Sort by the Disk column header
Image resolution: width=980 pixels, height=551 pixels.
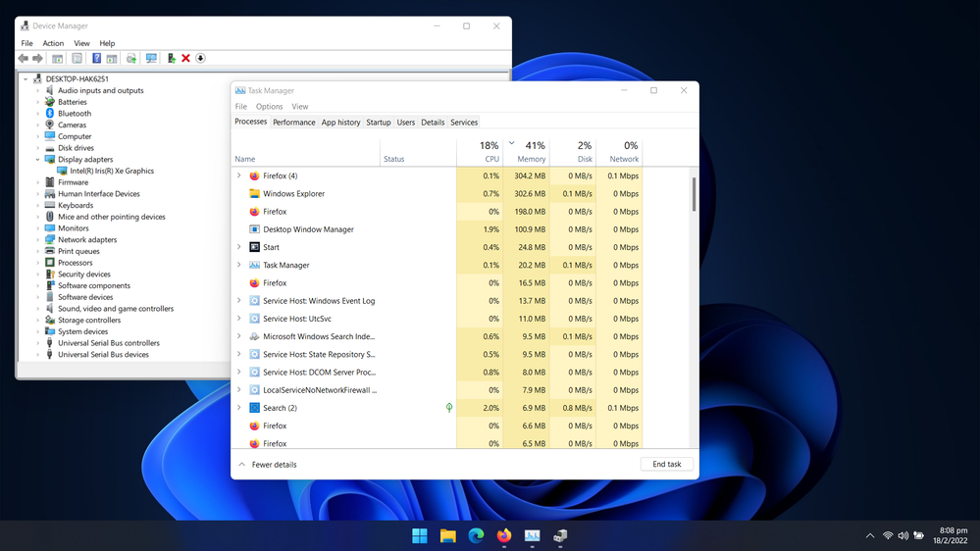pyautogui.click(x=573, y=152)
